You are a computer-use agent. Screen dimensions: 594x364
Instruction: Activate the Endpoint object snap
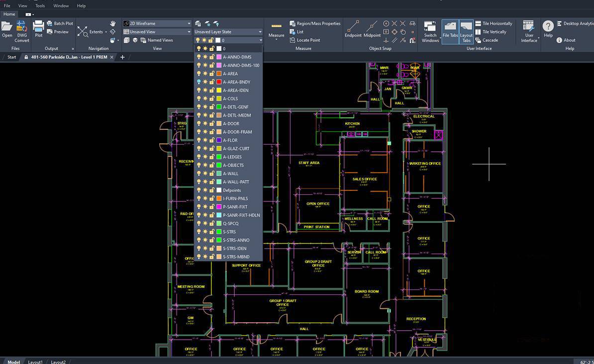click(x=353, y=29)
